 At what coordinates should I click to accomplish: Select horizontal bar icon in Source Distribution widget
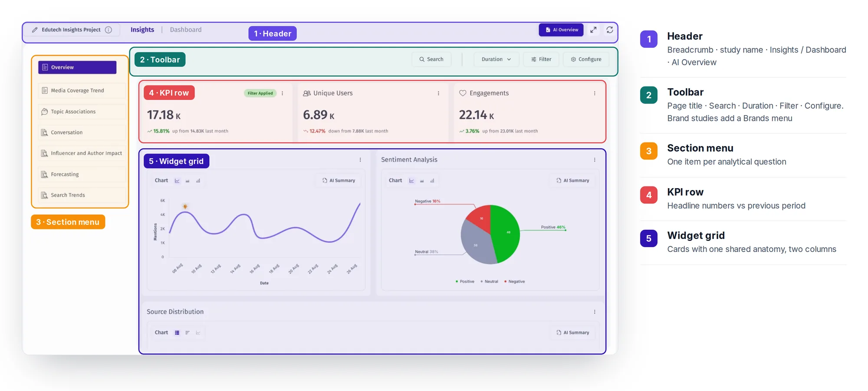tap(187, 333)
